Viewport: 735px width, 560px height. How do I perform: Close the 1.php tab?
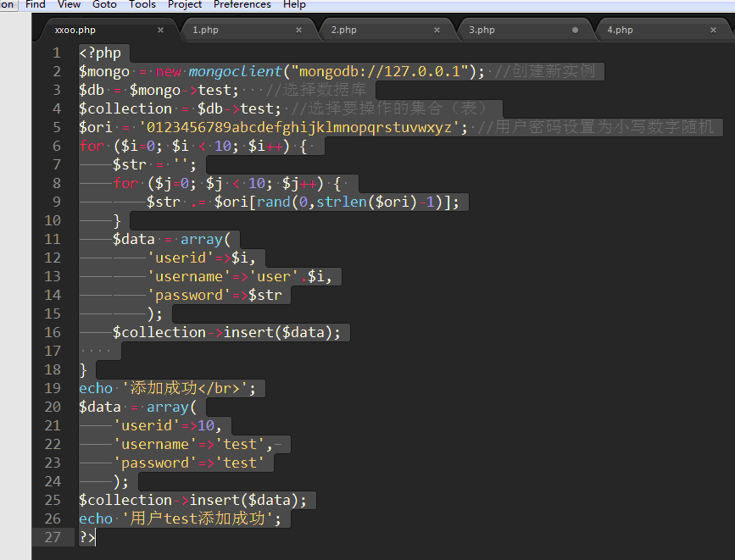(298, 30)
